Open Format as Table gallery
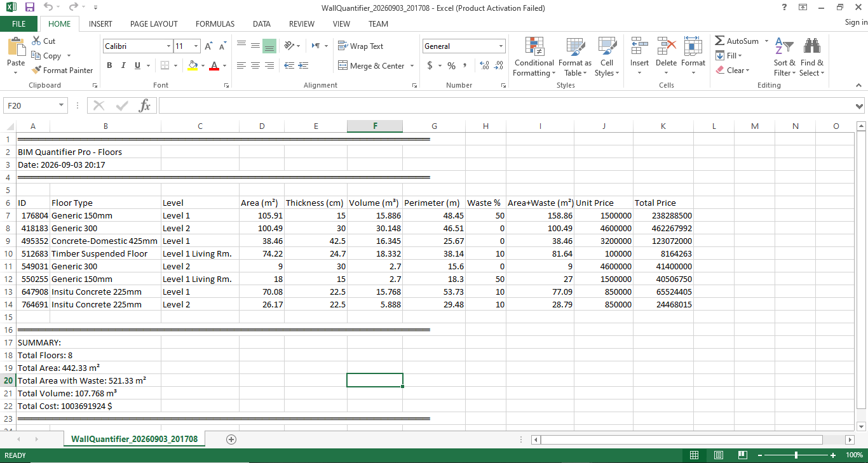868x463 pixels. point(575,57)
